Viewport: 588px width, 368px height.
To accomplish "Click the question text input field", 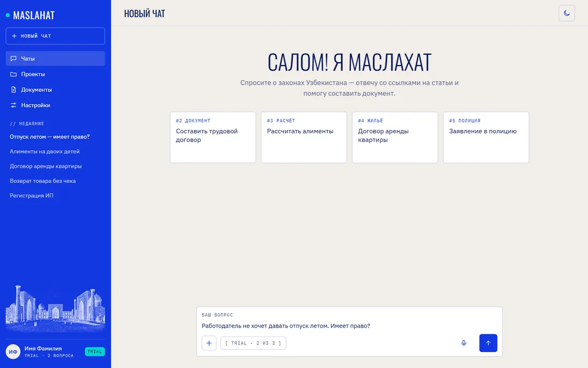I will pos(349,326).
